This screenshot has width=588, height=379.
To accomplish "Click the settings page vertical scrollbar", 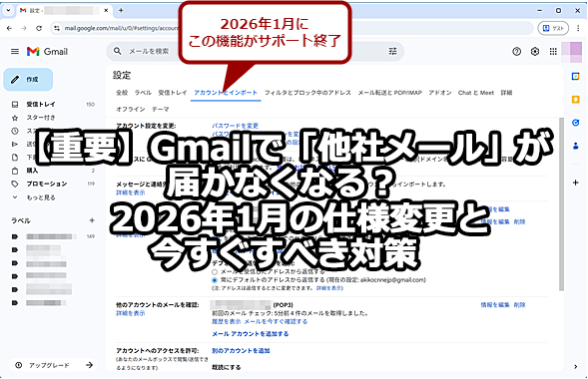I will click(561, 204).
